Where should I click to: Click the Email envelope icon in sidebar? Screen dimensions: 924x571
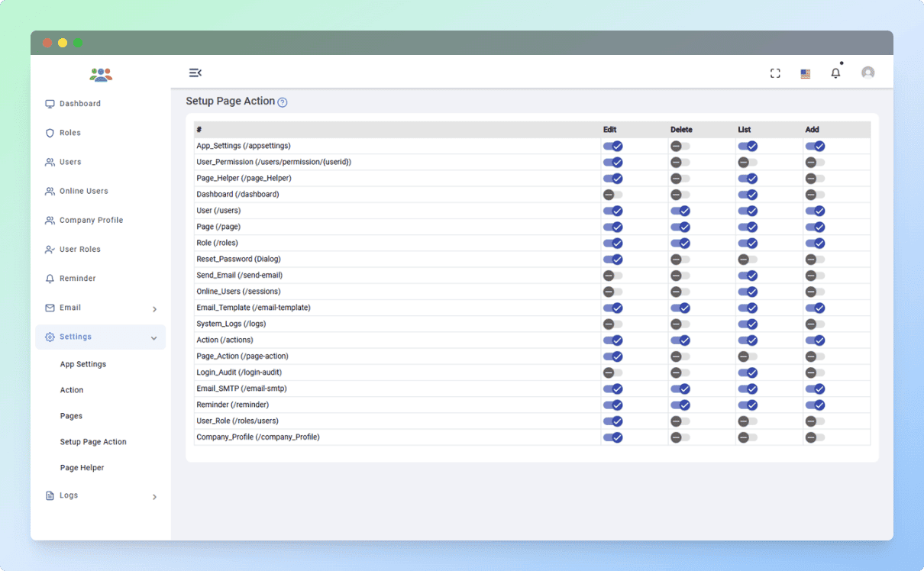point(50,308)
